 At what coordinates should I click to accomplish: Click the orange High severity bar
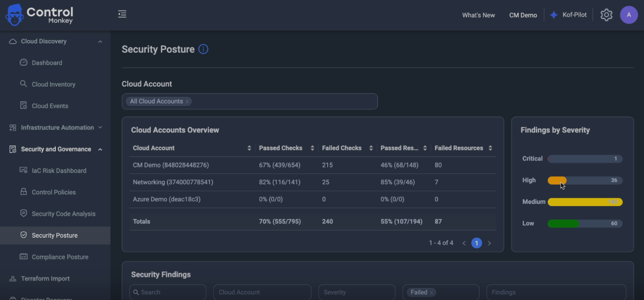(x=557, y=181)
